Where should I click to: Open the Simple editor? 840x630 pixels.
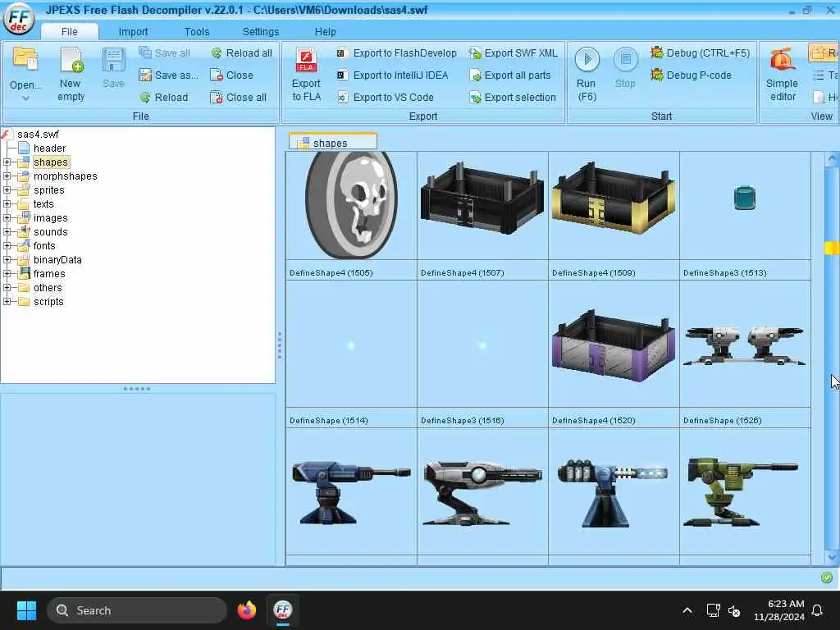pyautogui.click(x=782, y=75)
